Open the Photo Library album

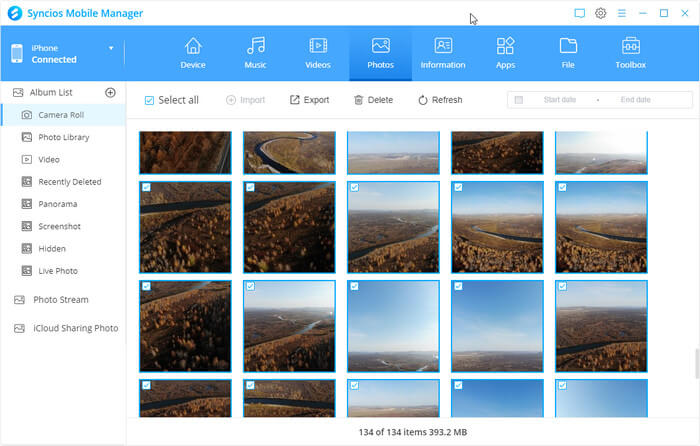[x=64, y=137]
